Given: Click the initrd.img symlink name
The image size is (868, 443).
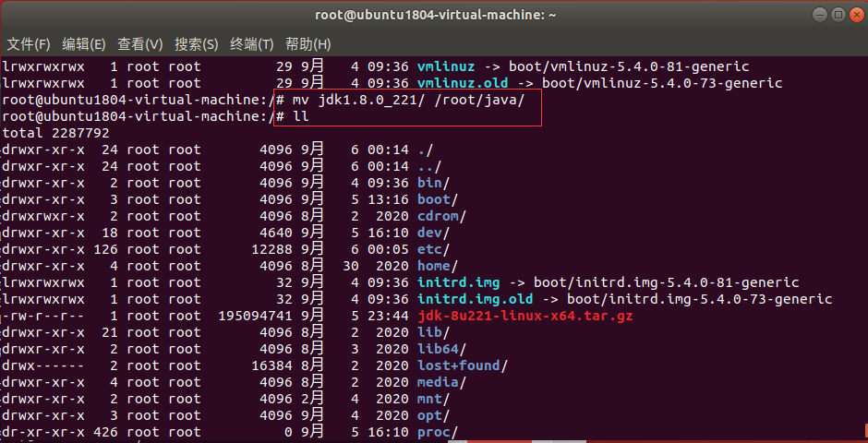Looking at the screenshot, I should (x=458, y=282).
